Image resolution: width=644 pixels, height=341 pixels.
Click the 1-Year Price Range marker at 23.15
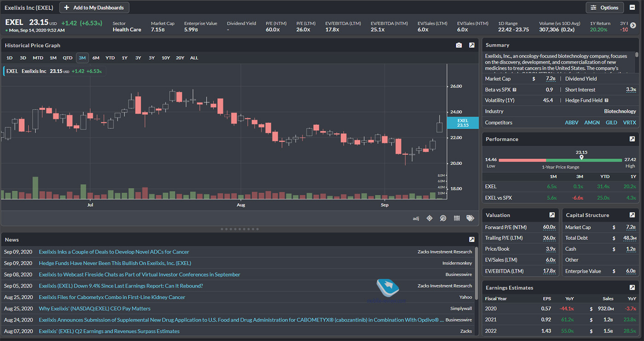(581, 157)
